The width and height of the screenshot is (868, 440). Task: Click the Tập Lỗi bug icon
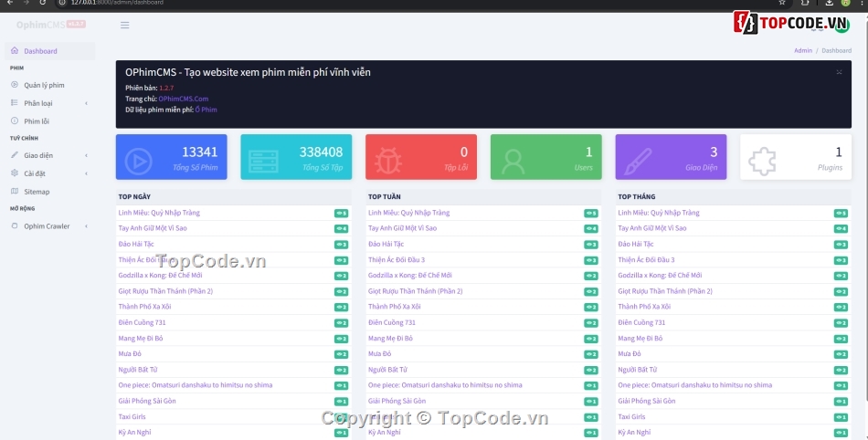(388, 162)
